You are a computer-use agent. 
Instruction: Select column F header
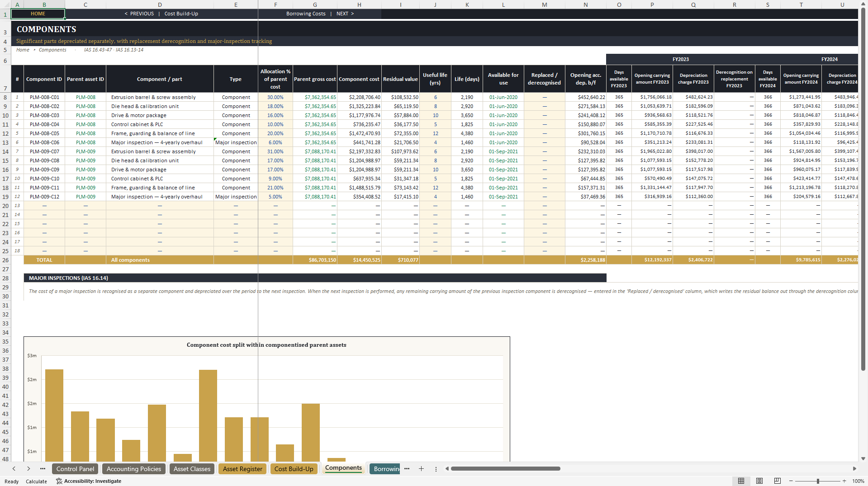(275, 5)
